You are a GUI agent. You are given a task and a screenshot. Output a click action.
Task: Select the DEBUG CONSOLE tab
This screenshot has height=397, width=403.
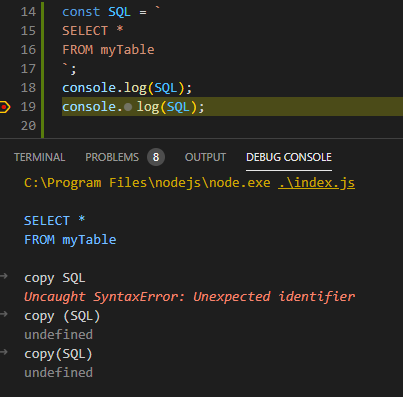(289, 157)
